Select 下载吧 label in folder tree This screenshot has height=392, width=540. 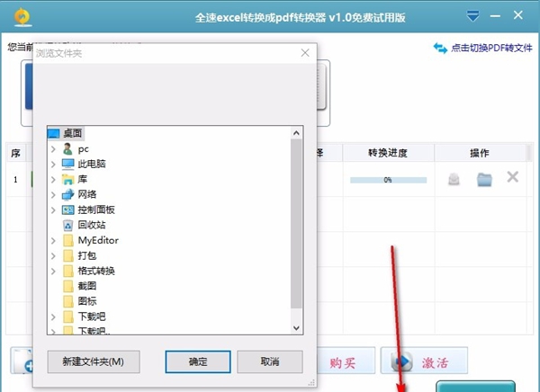coord(92,316)
